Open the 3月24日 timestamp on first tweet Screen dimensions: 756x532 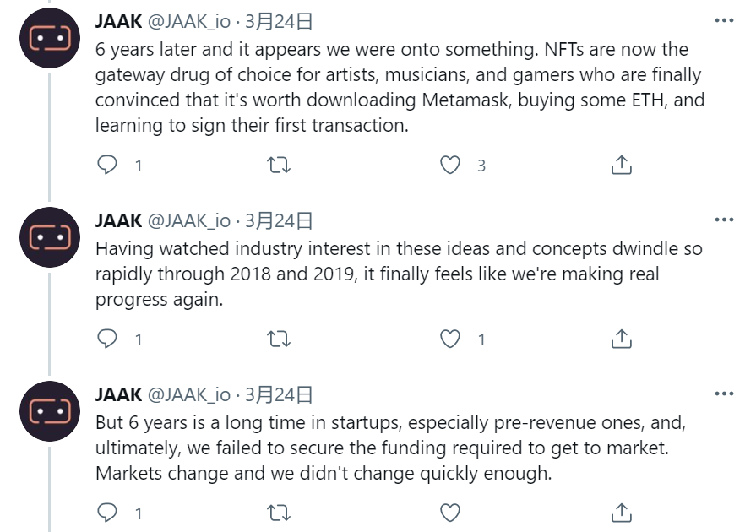(279, 21)
